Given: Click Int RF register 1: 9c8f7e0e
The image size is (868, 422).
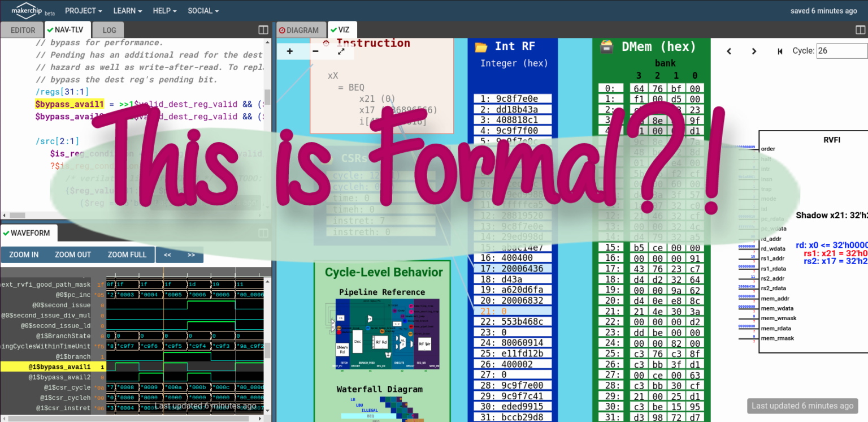Looking at the screenshot, I should (x=513, y=99).
